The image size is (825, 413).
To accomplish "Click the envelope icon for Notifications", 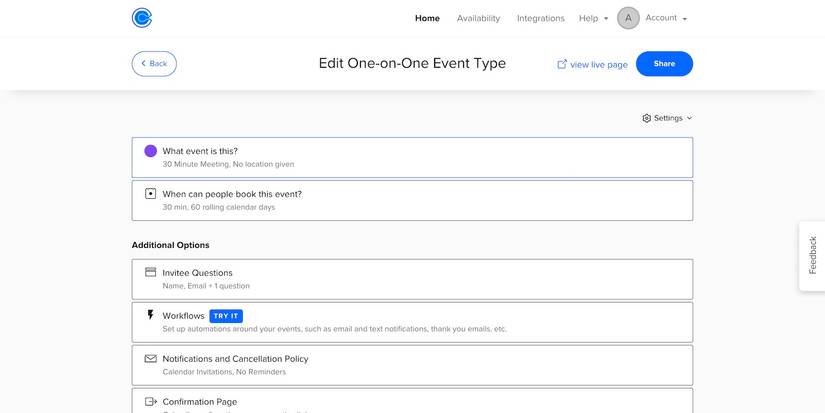I will pyautogui.click(x=150, y=359).
